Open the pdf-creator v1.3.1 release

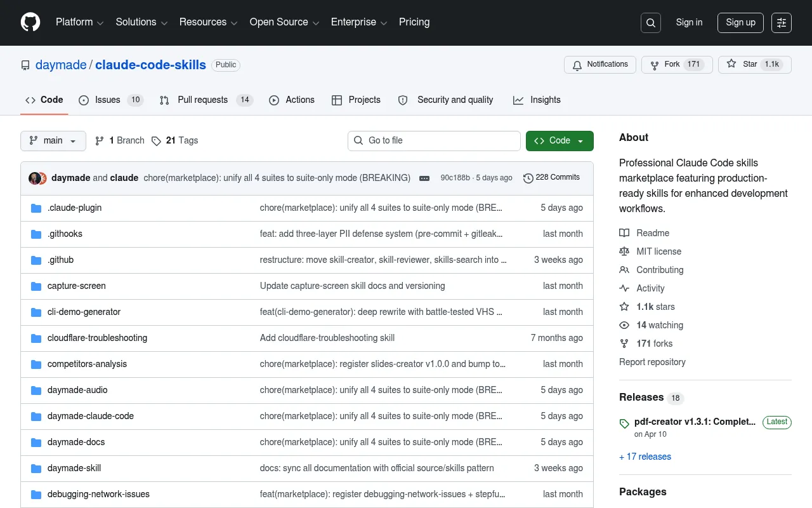tap(695, 422)
